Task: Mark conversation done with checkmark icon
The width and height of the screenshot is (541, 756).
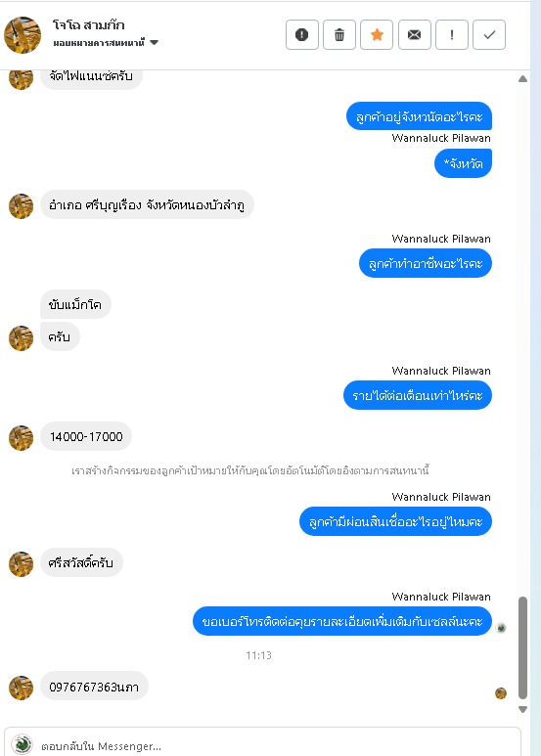Action: tap(489, 34)
